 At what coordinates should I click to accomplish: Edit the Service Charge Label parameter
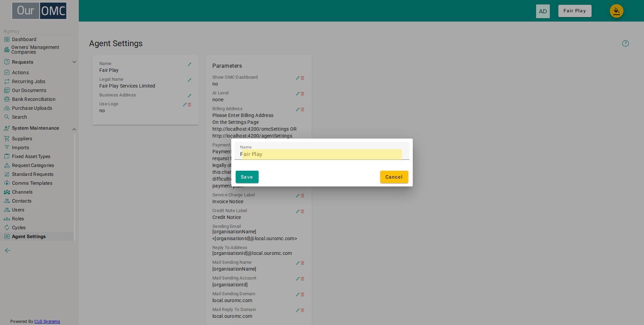point(298,196)
